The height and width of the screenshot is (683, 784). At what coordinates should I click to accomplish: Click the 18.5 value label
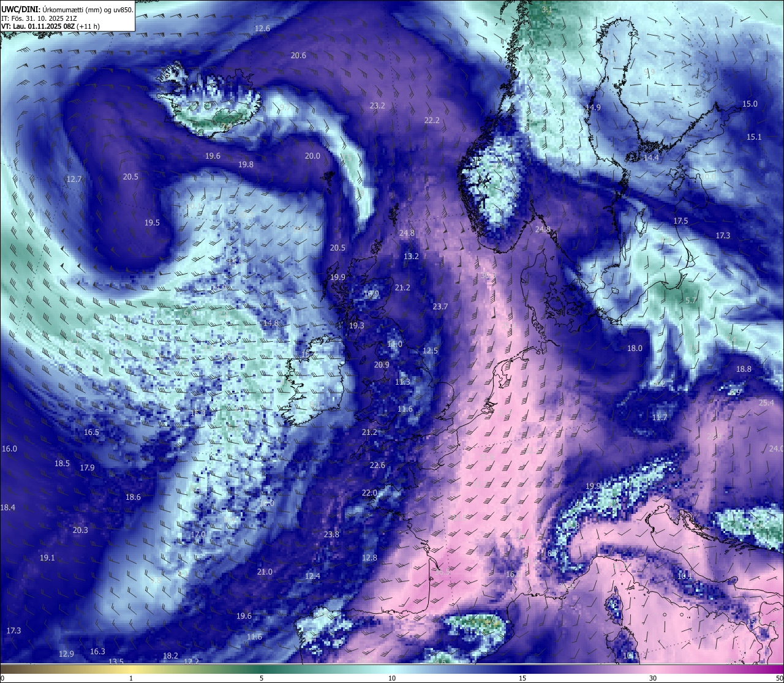point(62,464)
